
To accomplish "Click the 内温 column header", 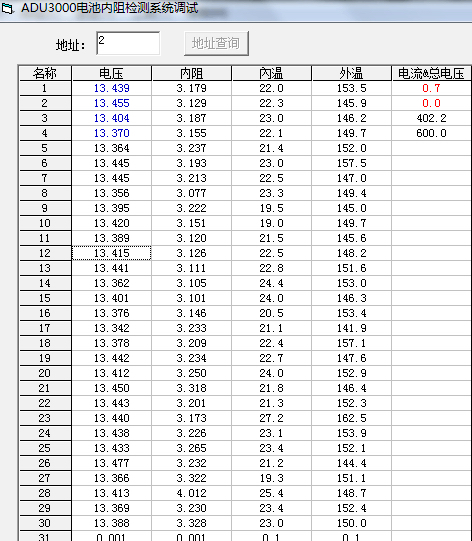I will pyautogui.click(x=272, y=73).
